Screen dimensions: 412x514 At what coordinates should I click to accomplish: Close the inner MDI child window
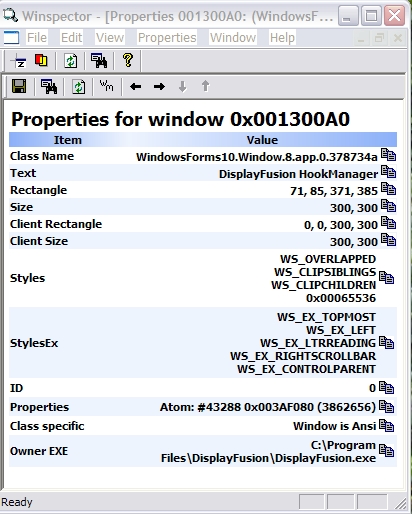[x=398, y=38]
